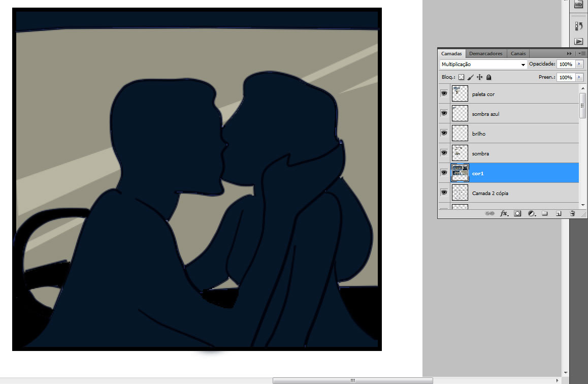Open the Multiplicação blend mode dropdown

(482, 65)
